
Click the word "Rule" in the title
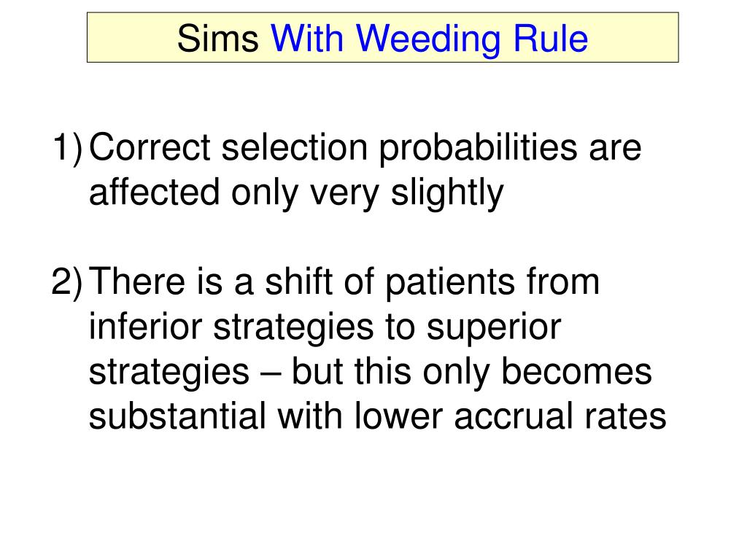tap(550, 38)
